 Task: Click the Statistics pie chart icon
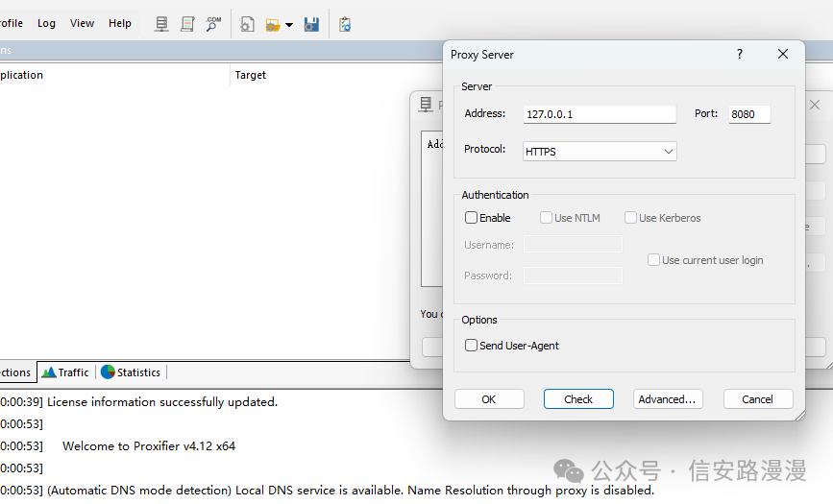tap(108, 372)
